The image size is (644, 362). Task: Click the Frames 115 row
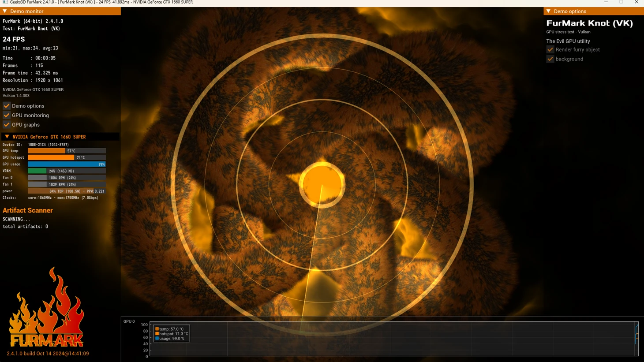click(23, 66)
